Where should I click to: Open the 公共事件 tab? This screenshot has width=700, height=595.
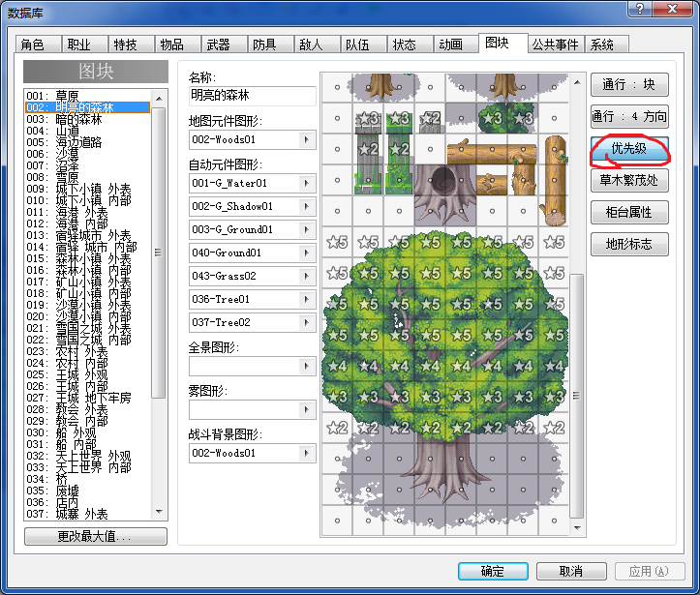pyautogui.click(x=556, y=45)
